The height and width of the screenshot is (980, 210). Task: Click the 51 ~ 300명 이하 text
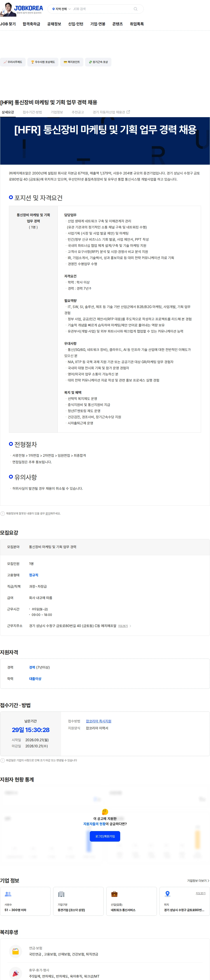[15, 910]
